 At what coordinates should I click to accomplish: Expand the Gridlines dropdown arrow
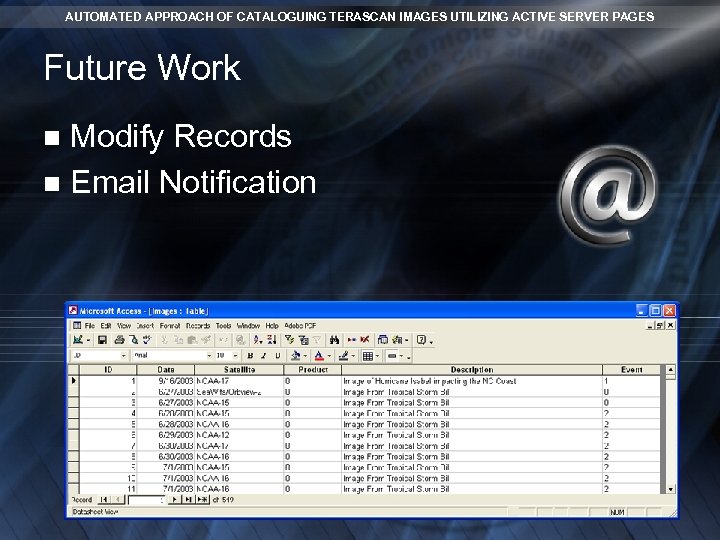tap(377, 356)
